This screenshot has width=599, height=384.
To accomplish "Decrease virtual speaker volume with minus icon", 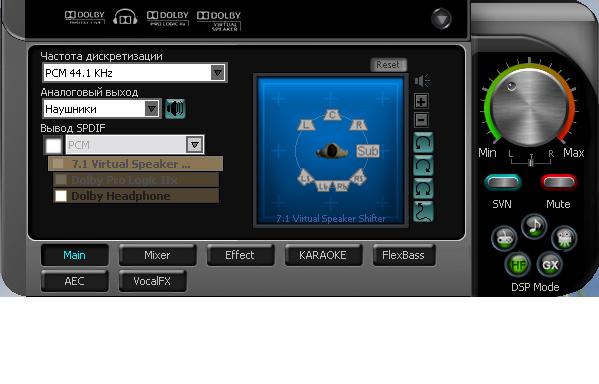I will [x=421, y=120].
